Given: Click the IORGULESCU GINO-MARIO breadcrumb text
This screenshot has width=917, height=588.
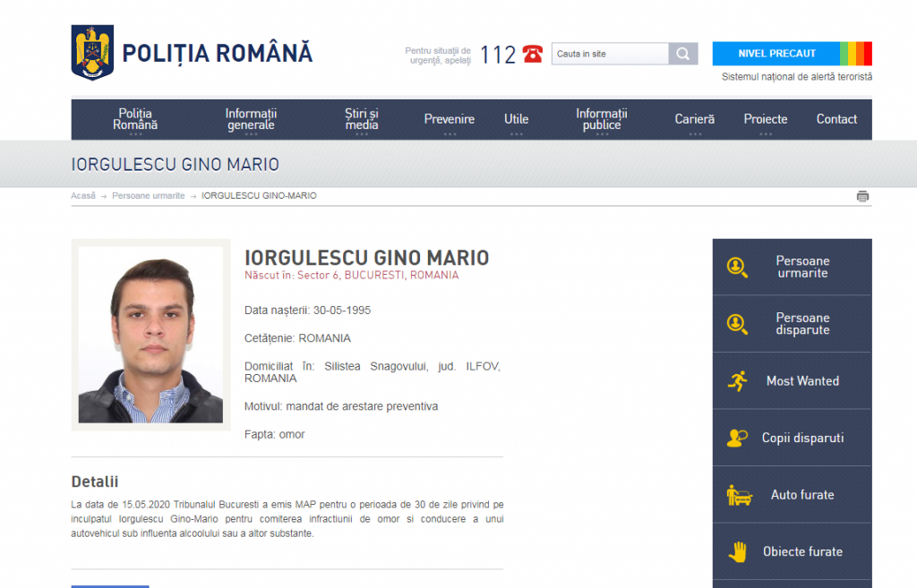Looking at the screenshot, I should pyautogui.click(x=259, y=196).
